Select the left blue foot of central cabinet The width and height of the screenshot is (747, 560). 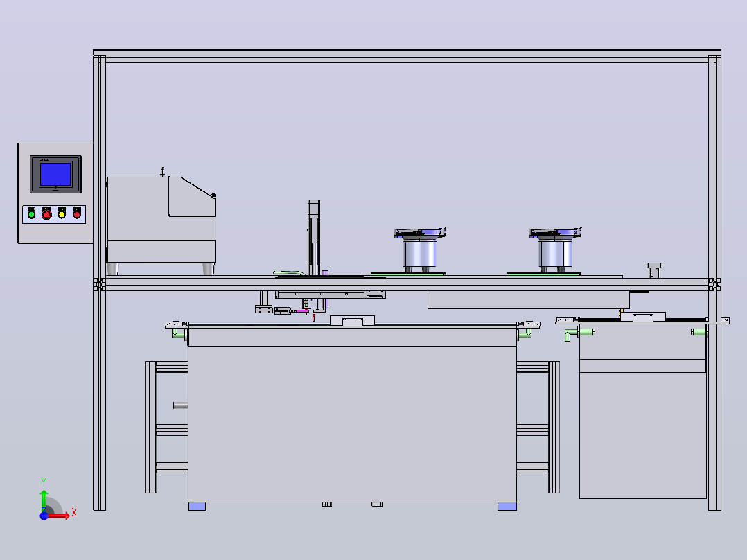point(197,506)
